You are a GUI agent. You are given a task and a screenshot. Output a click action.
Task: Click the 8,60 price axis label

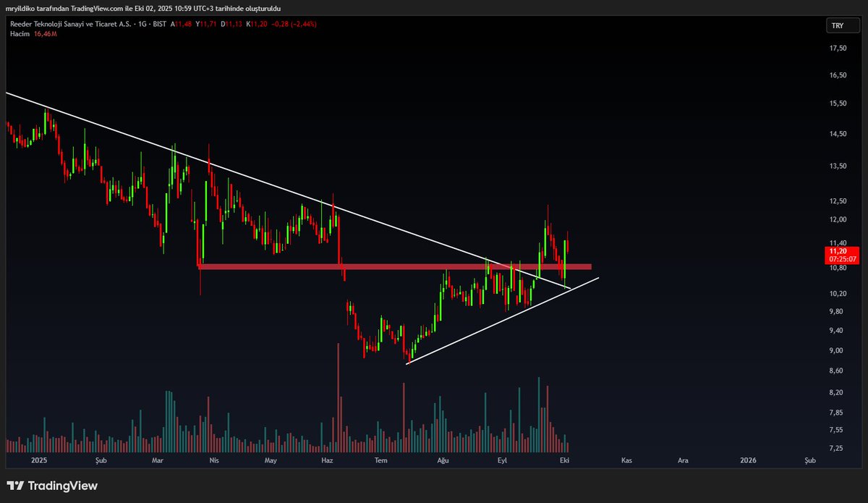836,371
